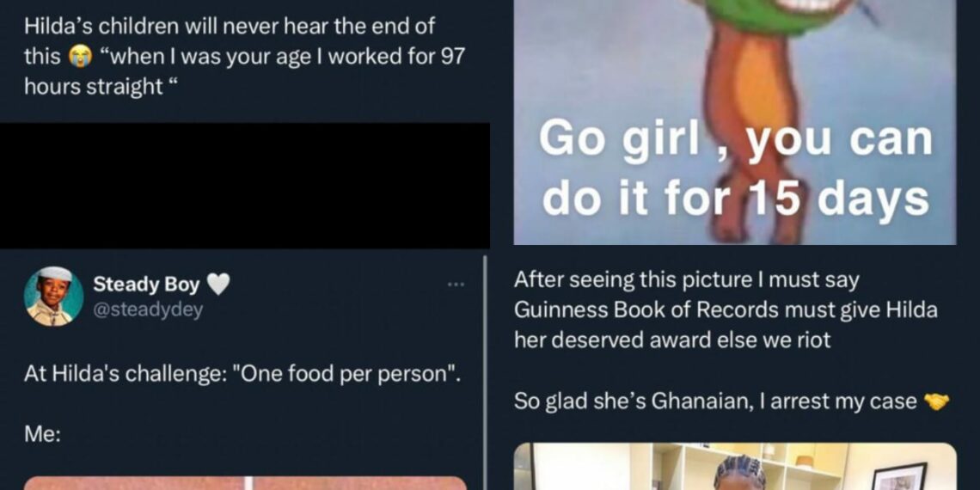Open the 'Go girl, you can do it' meme image
Viewport: 980px width, 490px height.
[x=734, y=122]
